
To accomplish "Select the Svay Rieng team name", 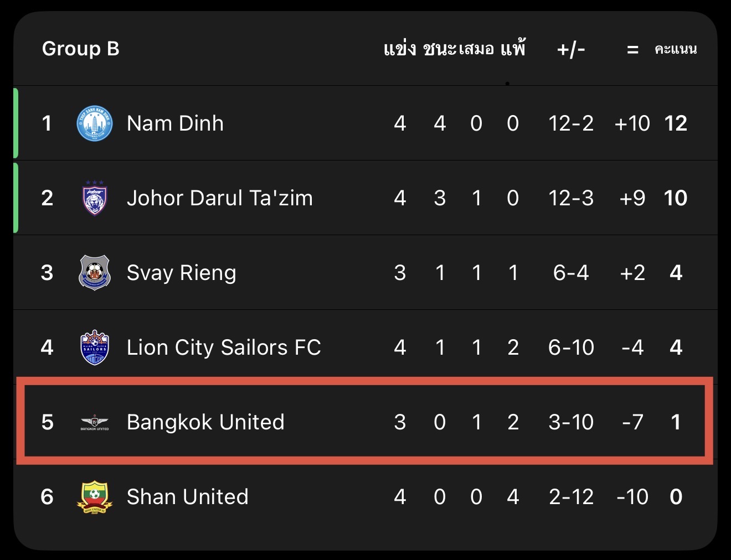I will tap(181, 273).
